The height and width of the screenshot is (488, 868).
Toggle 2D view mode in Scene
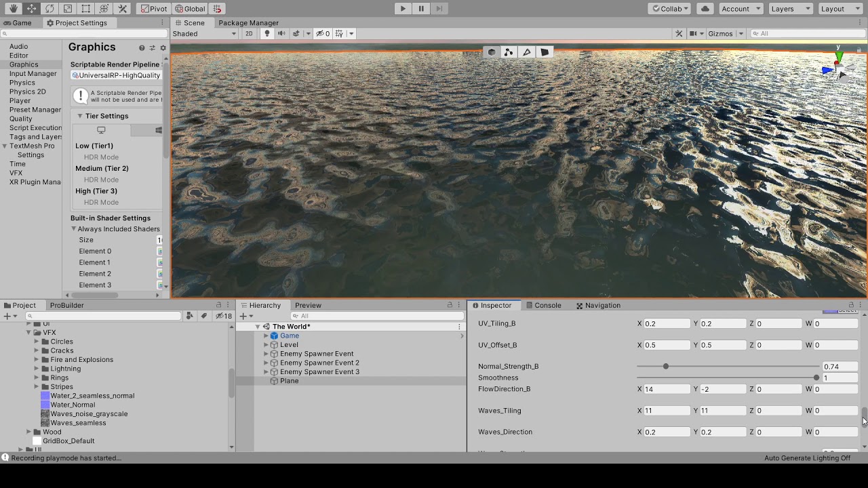pos(249,33)
